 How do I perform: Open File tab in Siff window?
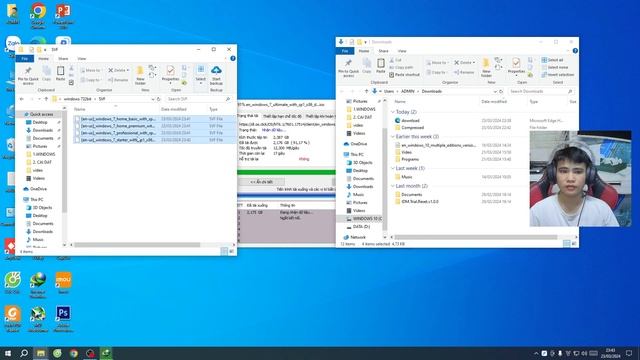click(x=24, y=59)
